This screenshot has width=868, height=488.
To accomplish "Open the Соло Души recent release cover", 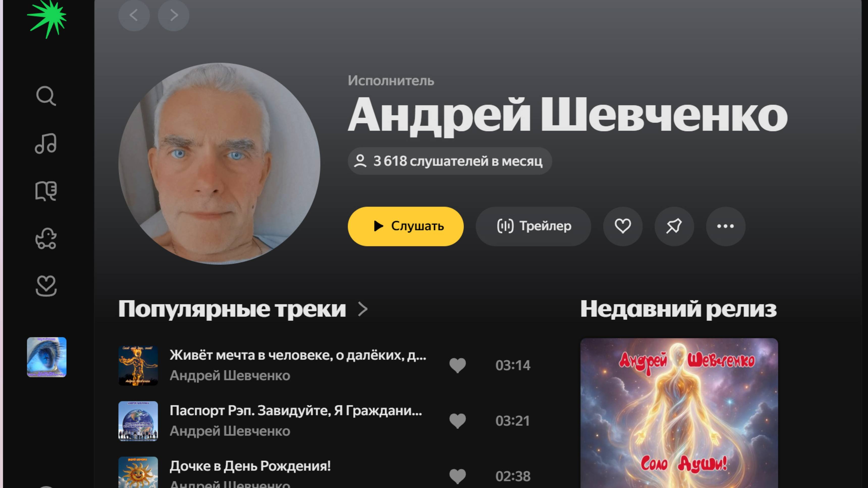I will 679,413.
